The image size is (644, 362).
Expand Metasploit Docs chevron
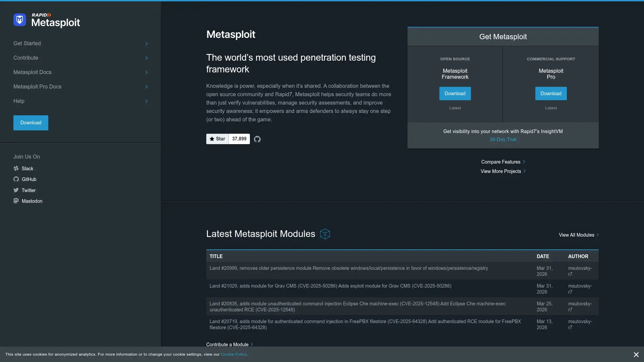[147, 72]
